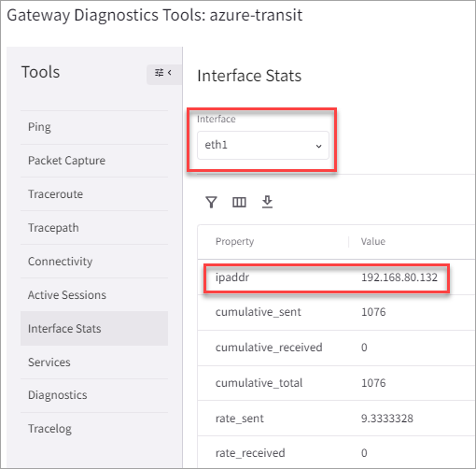Download the interface stats table

(x=267, y=202)
